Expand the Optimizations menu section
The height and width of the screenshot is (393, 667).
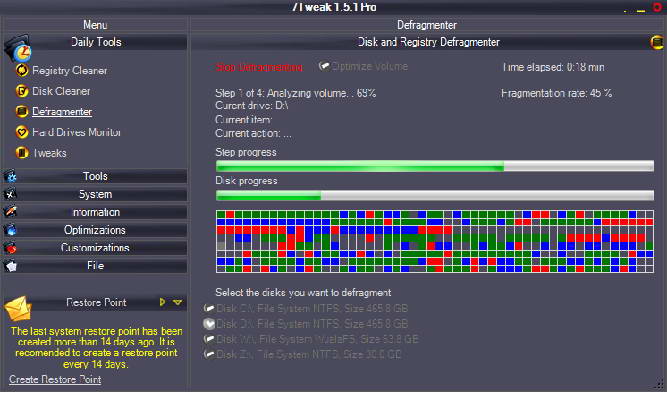coord(95,230)
